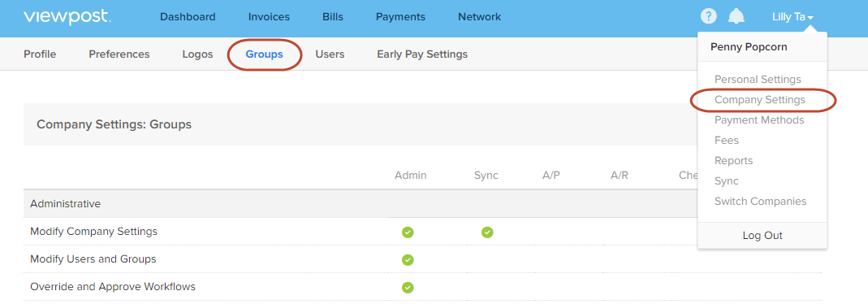Click the Admin checkmark for Override and Approve Workflows
The height and width of the screenshot is (304, 868).
click(x=408, y=288)
